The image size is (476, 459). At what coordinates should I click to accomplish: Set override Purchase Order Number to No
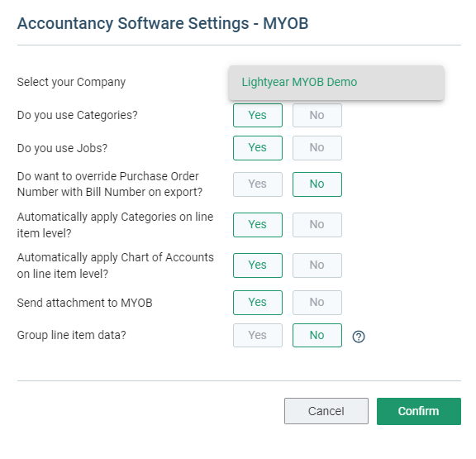point(317,184)
